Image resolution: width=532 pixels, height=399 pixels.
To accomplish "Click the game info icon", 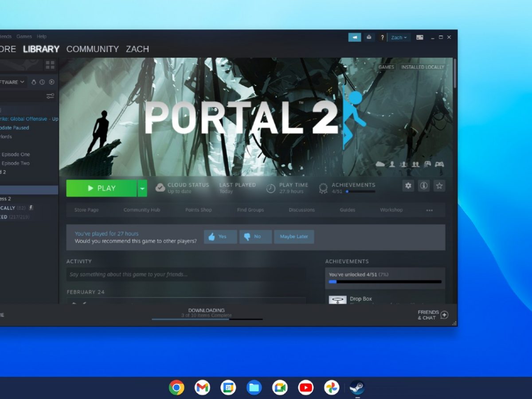I will point(424,186).
